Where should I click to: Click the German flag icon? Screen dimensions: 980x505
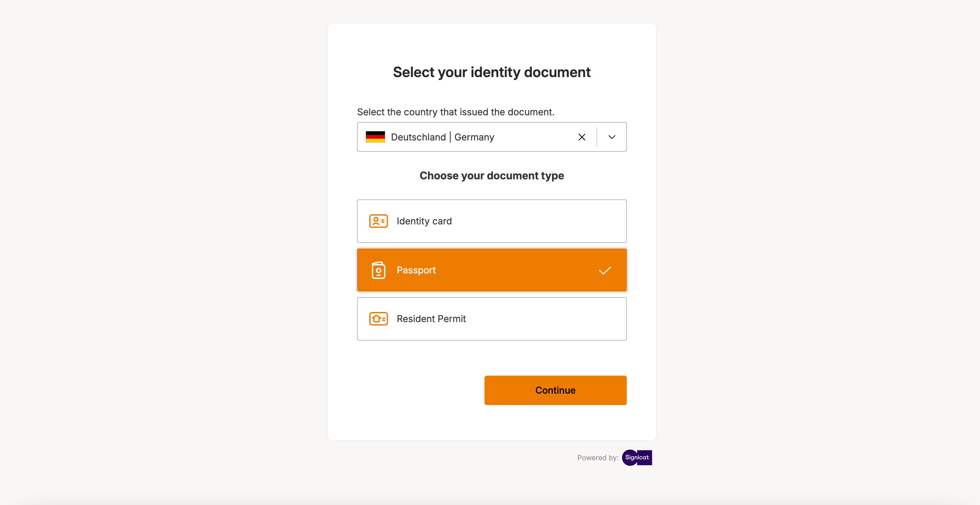pos(375,137)
